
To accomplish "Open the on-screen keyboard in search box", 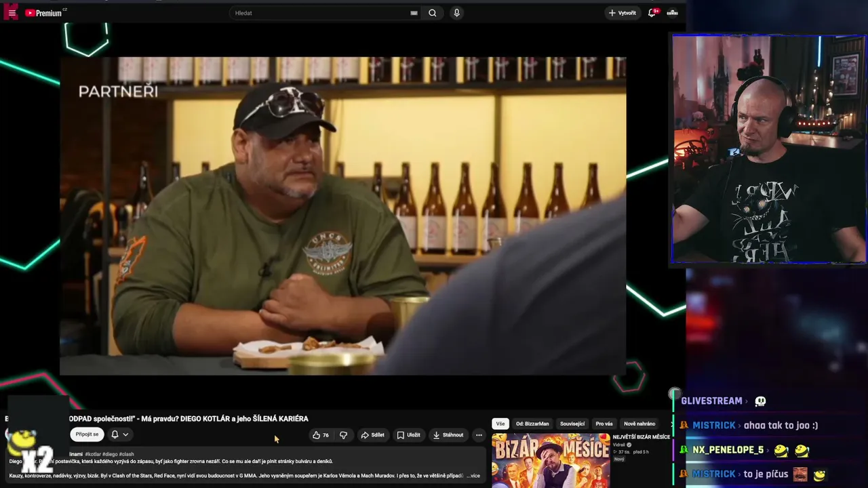I will (414, 13).
